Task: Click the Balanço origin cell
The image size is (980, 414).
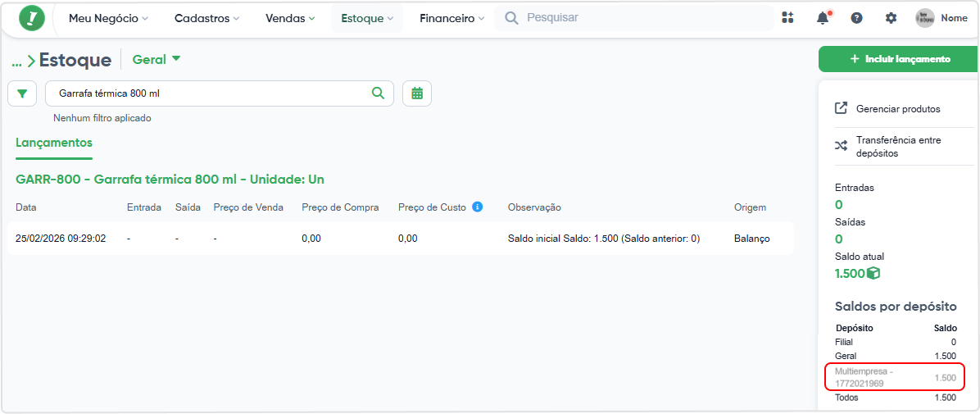Action: coord(752,239)
